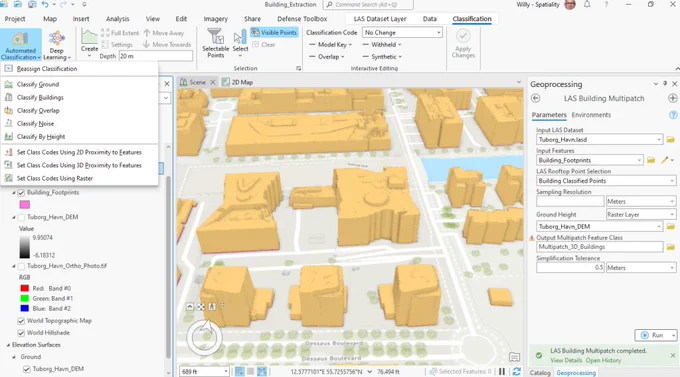Viewport: 680px width, 377px height.
Task: Pause map drawing
Action: 502,371
